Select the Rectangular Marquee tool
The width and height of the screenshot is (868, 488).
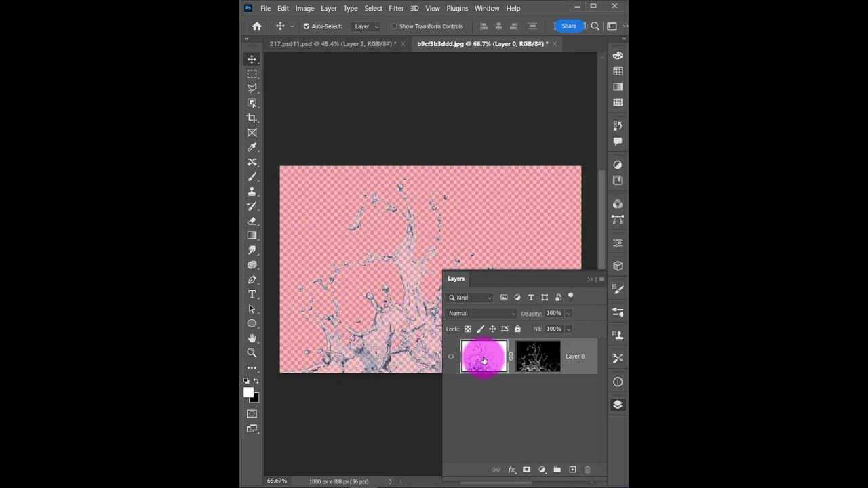(252, 74)
